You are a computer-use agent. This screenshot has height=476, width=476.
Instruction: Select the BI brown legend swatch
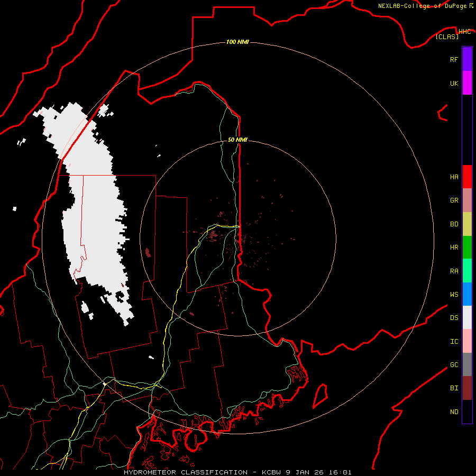pos(467,388)
